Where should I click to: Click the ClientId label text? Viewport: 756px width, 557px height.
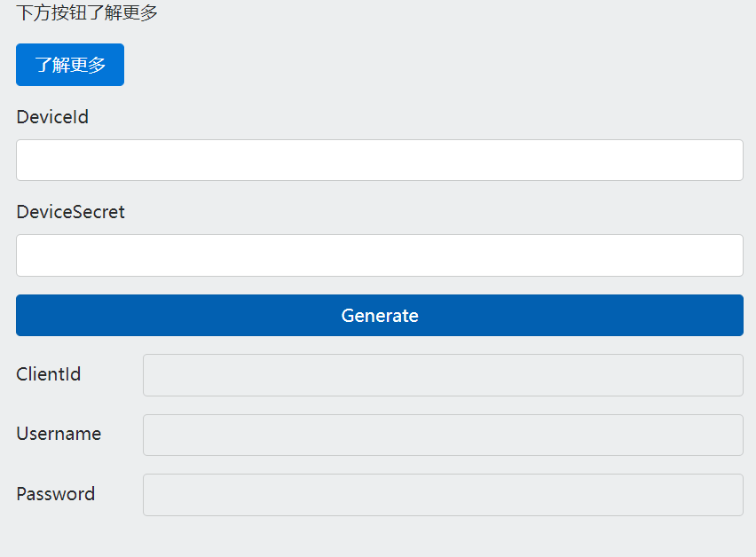pyautogui.click(x=49, y=374)
